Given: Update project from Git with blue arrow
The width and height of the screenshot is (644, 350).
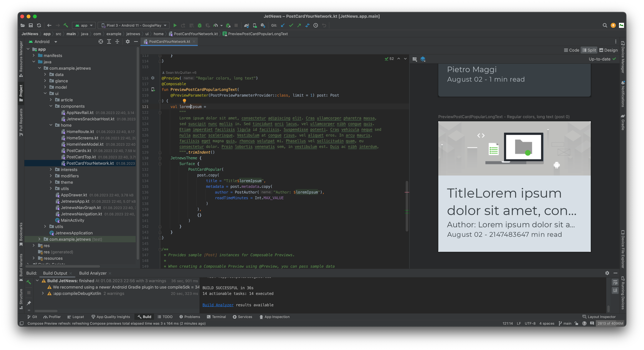Looking at the screenshot, I should [283, 25].
